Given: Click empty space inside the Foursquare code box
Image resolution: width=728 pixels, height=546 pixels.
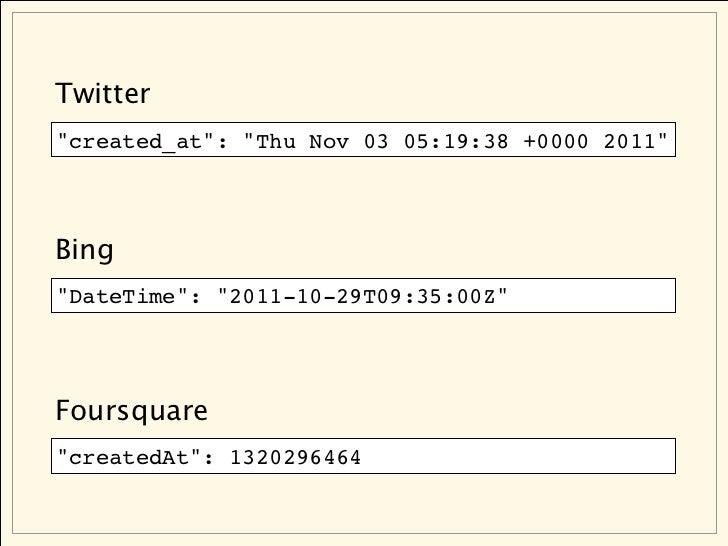Looking at the screenshot, I should tap(518, 456).
